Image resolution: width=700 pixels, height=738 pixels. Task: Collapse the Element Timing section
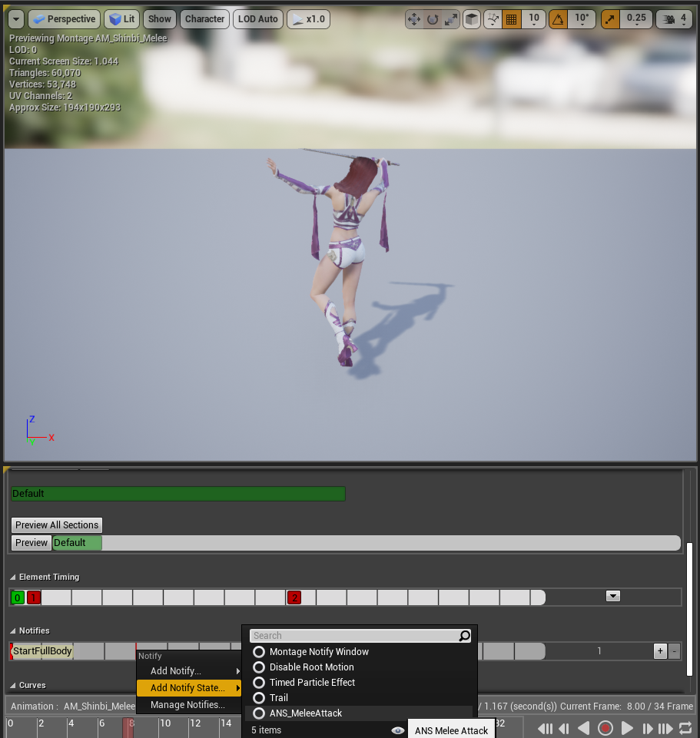(13, 577)
